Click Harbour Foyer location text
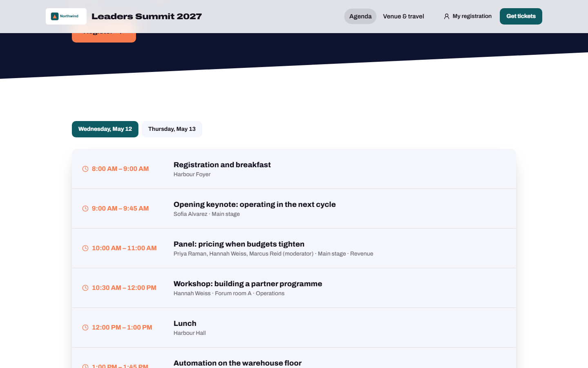The width and height of the screenshot is (588, 368). pyautogui.click(x=192, y=175)
